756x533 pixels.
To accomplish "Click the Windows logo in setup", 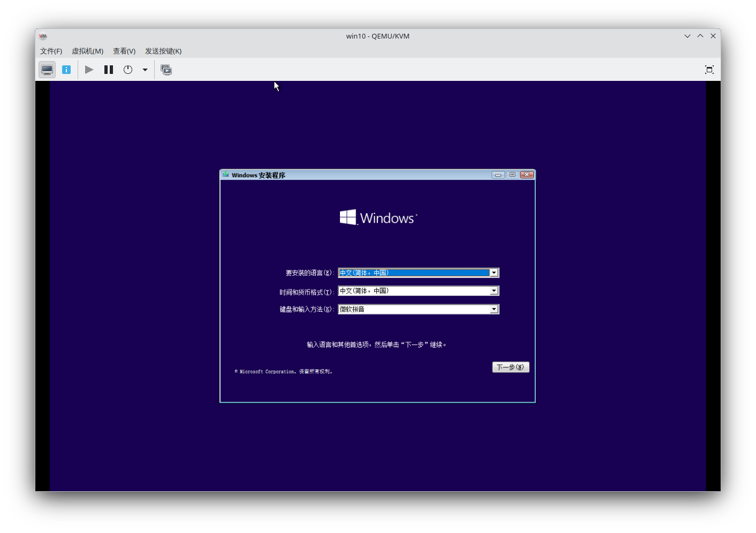I will (x=378, y=217).
